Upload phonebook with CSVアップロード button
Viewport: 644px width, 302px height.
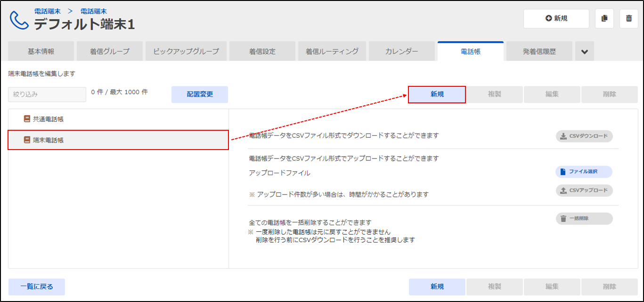click(584, 191)
